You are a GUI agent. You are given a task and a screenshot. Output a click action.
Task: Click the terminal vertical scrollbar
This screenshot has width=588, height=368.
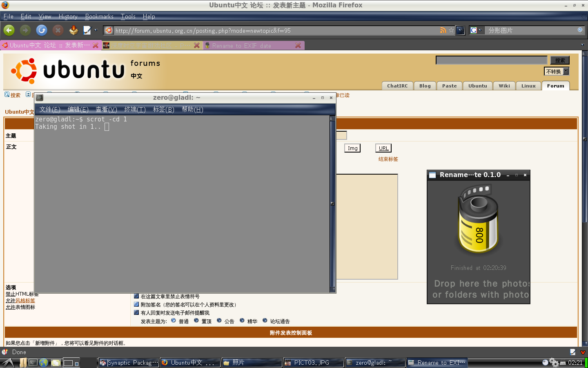[332, 204]
